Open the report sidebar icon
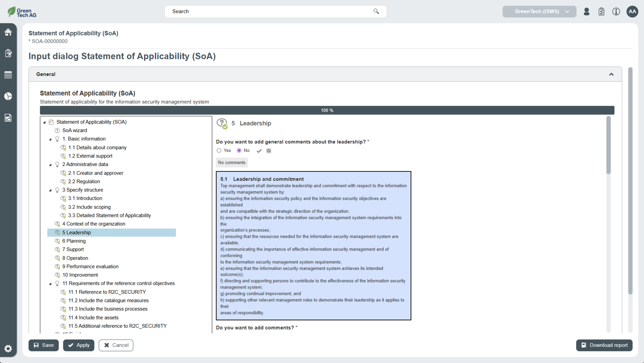Image resolution: width=644 pixels, height=363 pixels. [8, 118]
